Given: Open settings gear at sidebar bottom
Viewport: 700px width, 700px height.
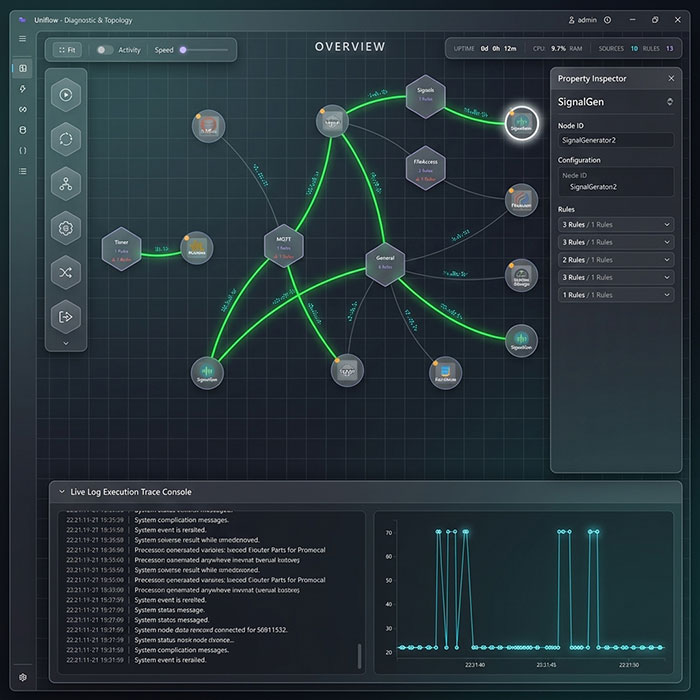Looking at the screenshot, I should click(23, 677).
